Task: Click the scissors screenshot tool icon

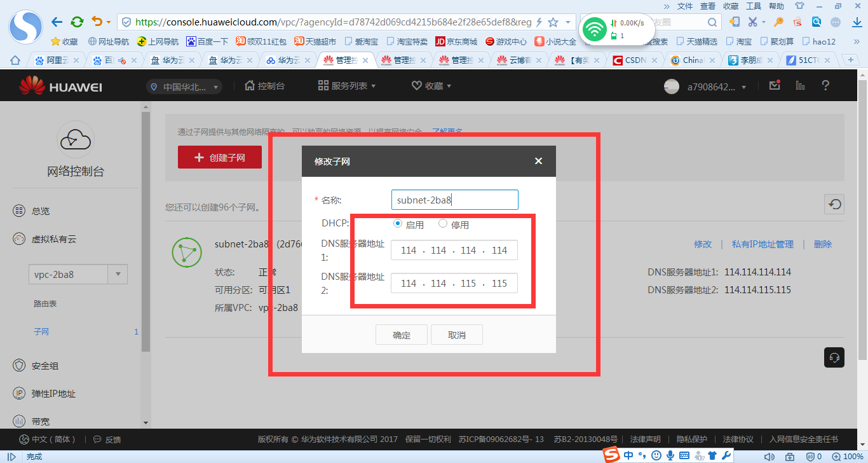Action: (x=753, y=22)
